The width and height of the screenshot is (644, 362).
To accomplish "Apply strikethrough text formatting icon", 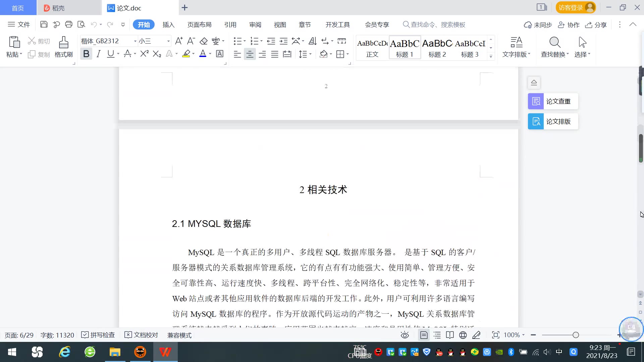I will tap(127, 54).
